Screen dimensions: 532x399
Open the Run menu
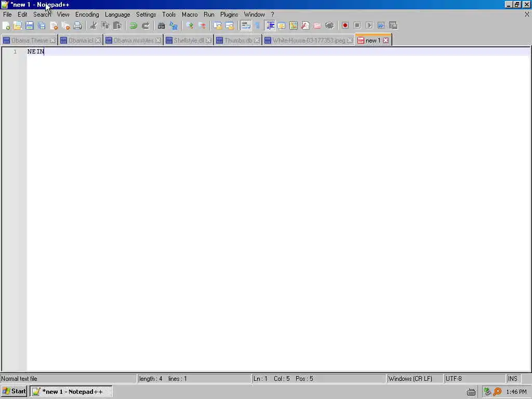209,14
